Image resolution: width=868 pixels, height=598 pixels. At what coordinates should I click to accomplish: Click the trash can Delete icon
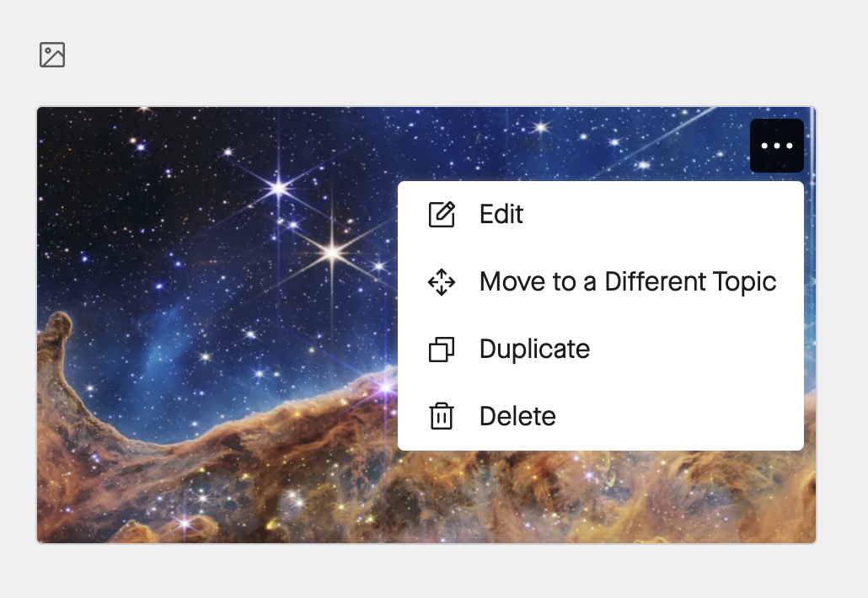(x=442, y=417)
